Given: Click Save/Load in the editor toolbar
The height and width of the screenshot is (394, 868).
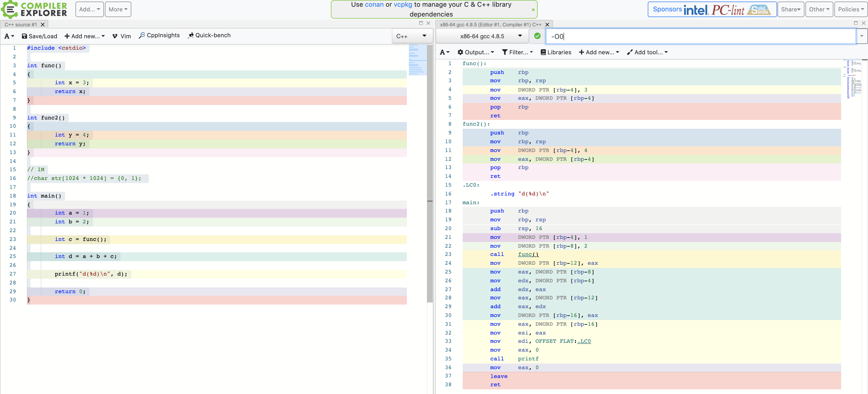Looking at the screenshot, I should click(40, 36).
